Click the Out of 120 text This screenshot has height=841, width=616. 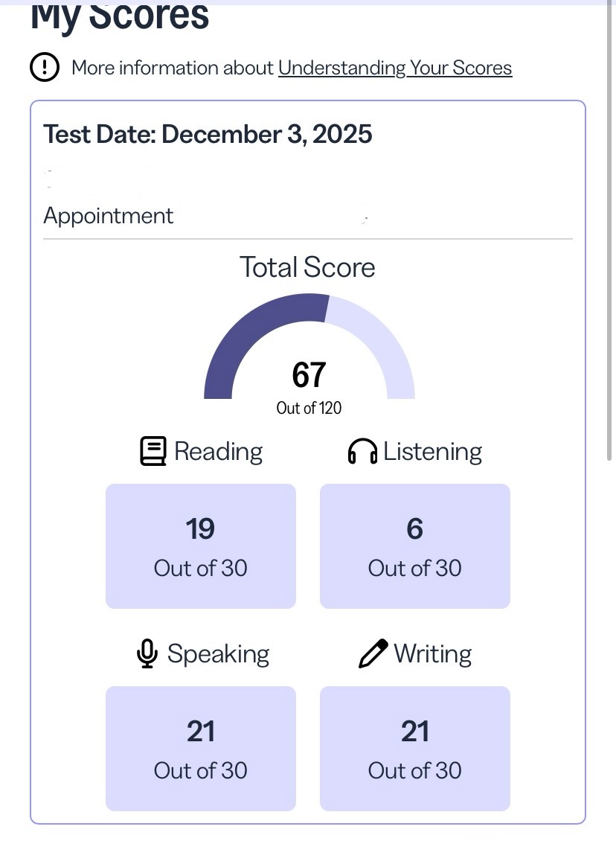309,408
